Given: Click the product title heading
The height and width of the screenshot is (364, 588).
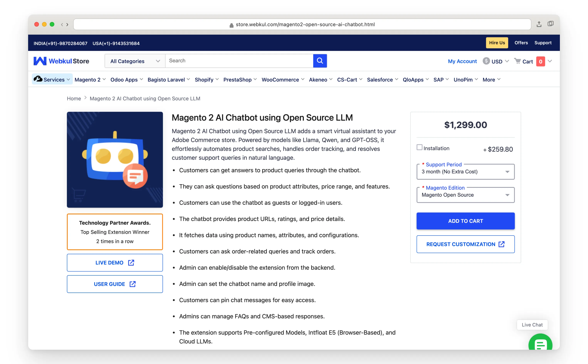Looking at the screenshot, I should click(262, 117).
